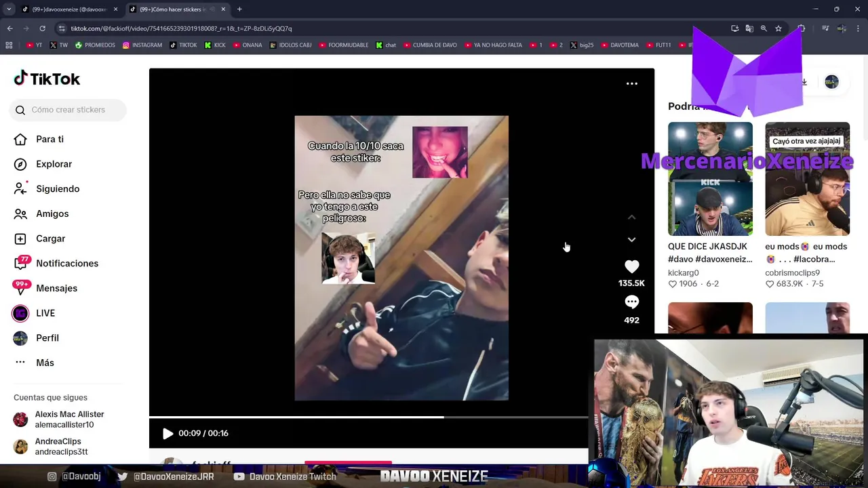
Task: Open the 'Cayó otra vez ajajaj' video thumbnail
Action: [x=807, y=179]
